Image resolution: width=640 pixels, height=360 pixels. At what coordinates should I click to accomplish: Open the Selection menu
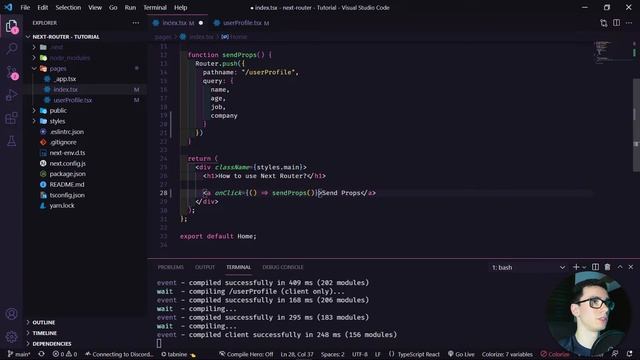click(x=68, y=7)
